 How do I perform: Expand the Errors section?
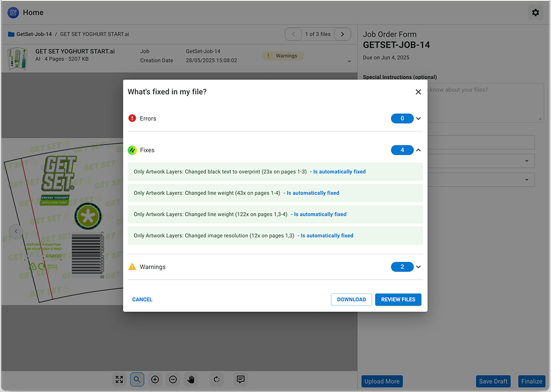coord(418,118)
